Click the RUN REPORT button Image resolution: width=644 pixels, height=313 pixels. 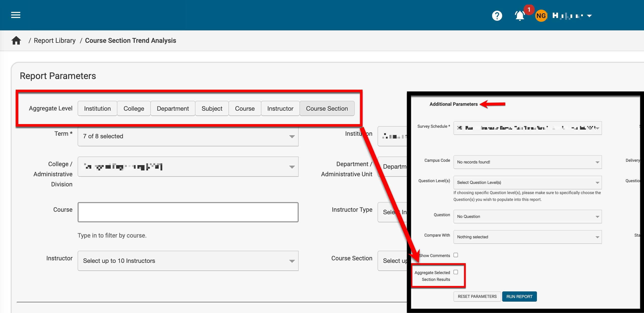[x=519, y=297]
